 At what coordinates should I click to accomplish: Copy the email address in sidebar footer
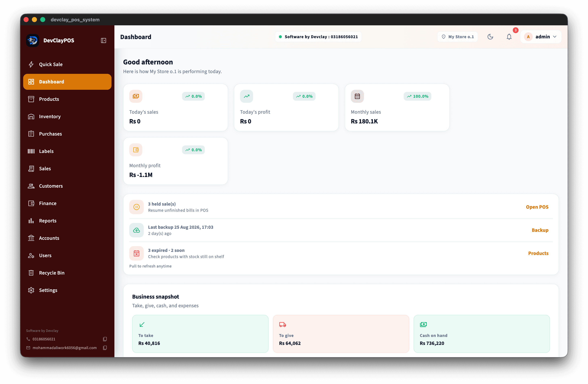tap(105, 348)
